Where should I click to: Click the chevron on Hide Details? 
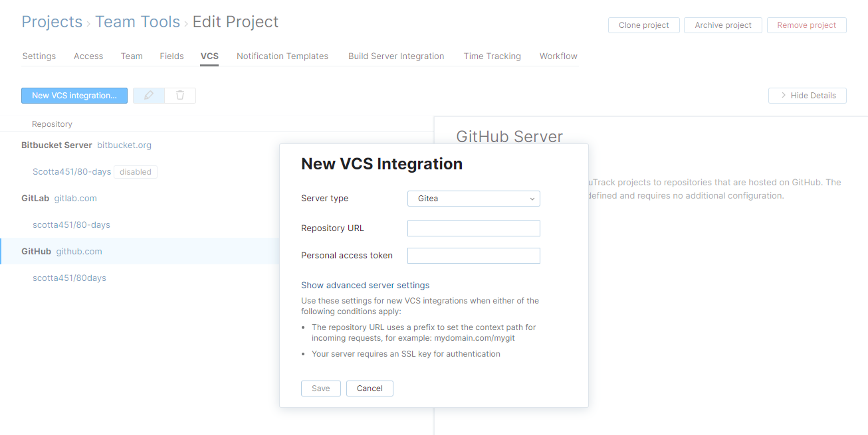point(782,95)
